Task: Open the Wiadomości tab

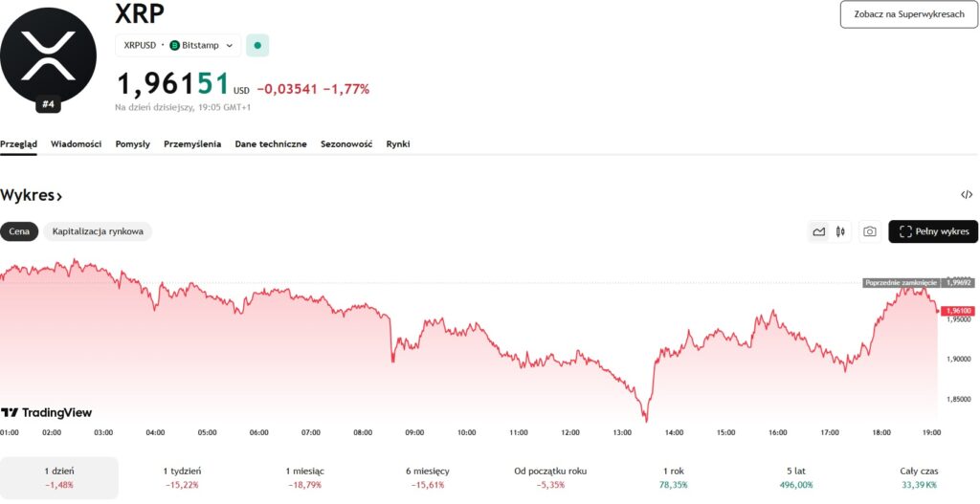Action: [x=76, y=143]
